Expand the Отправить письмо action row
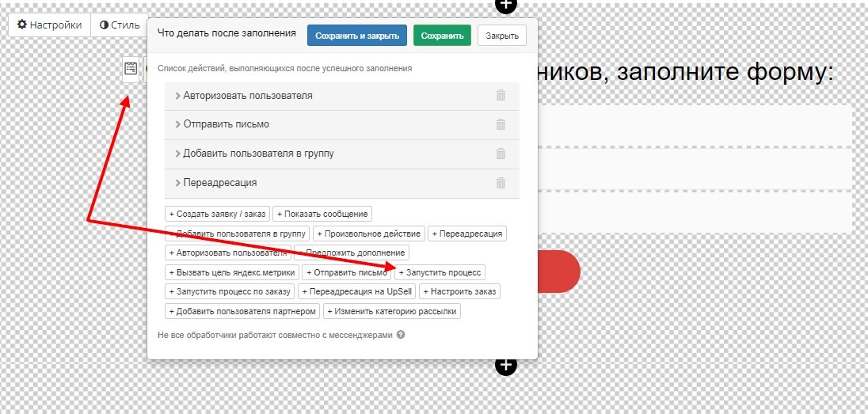Image resolution: width=868 pixels, height=414 pixels. (342, 124)
